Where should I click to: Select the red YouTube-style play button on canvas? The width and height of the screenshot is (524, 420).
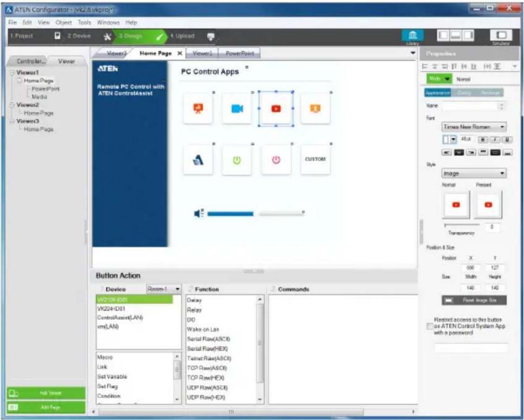coord(276,108)
